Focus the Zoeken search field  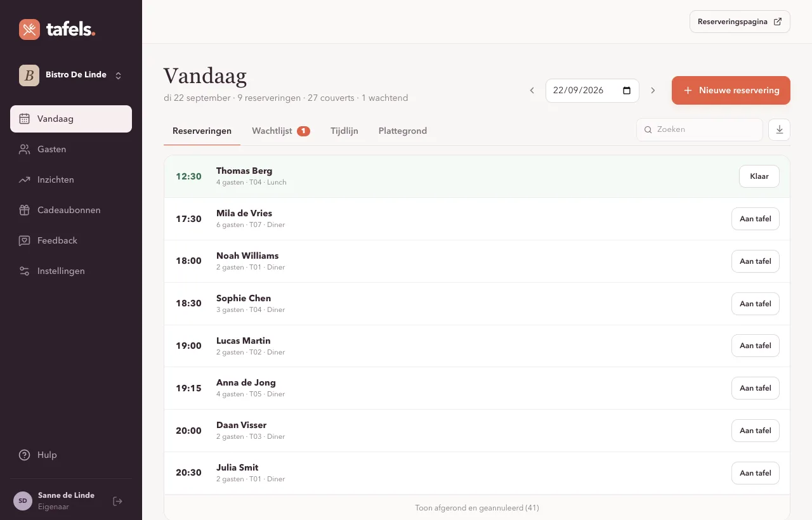tap(700, 129)
